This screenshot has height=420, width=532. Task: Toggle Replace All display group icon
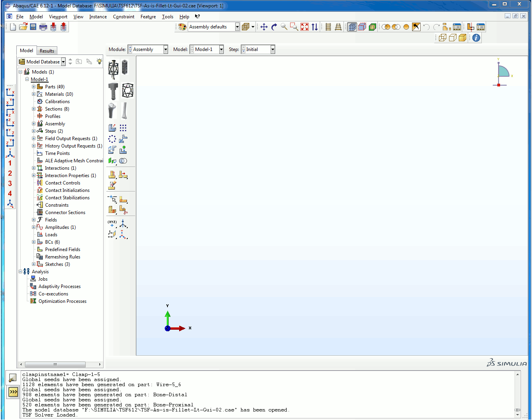pos(406,27)
